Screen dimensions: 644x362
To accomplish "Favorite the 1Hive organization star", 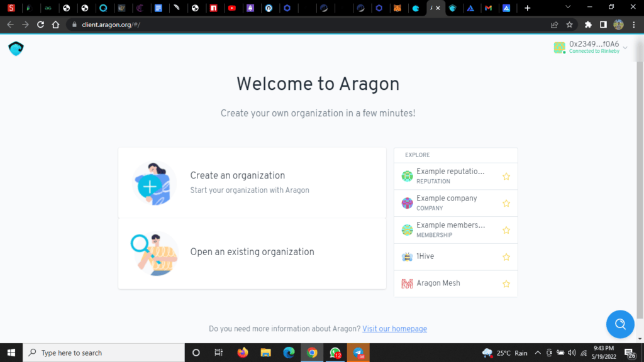I will [x=506, y=257].
